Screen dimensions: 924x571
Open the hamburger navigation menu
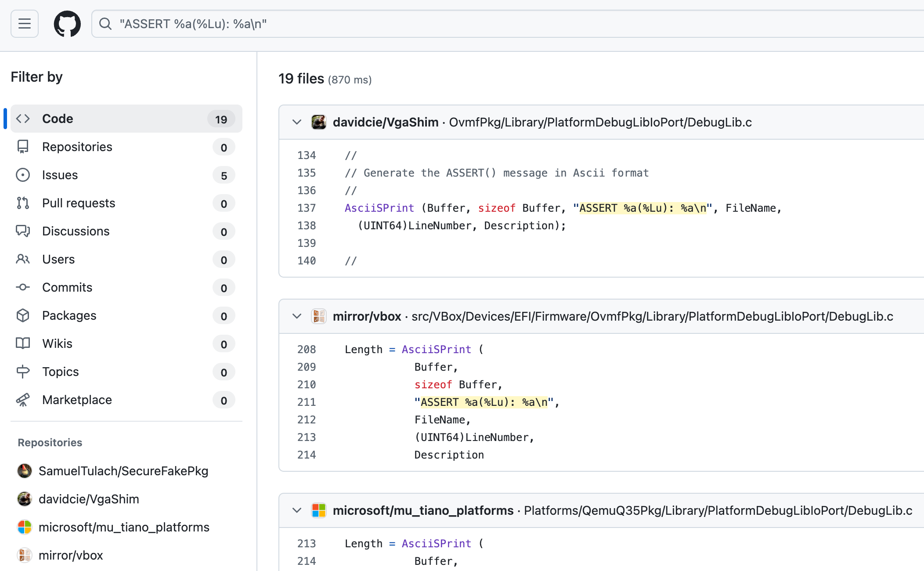[25, 24]
